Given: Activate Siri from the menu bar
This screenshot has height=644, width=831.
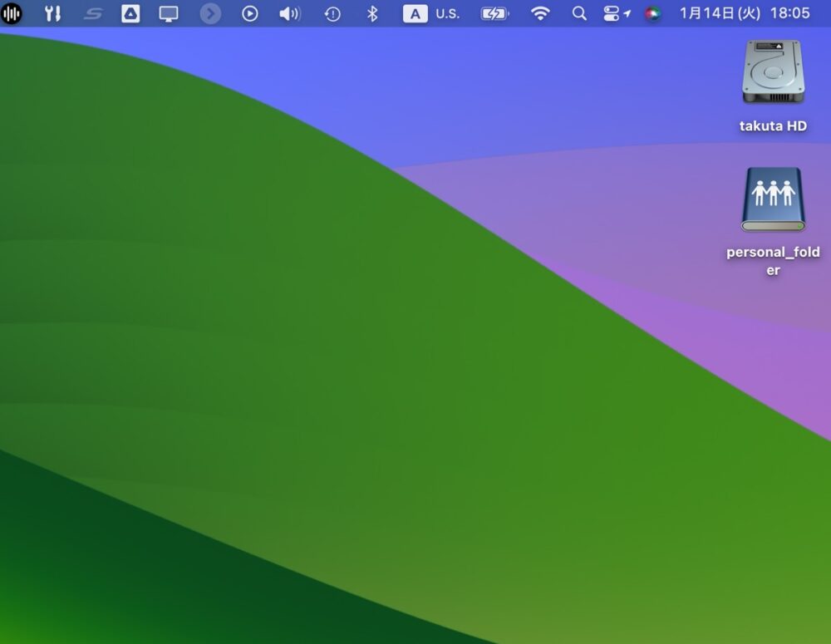Looking at the screenshot, I should 653,13.
